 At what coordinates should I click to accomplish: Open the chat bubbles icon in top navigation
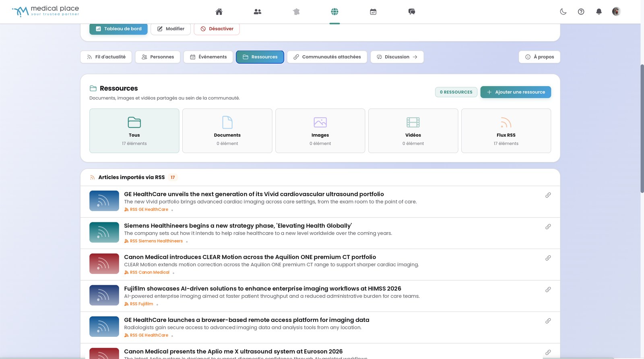click(x=412, y=12)
